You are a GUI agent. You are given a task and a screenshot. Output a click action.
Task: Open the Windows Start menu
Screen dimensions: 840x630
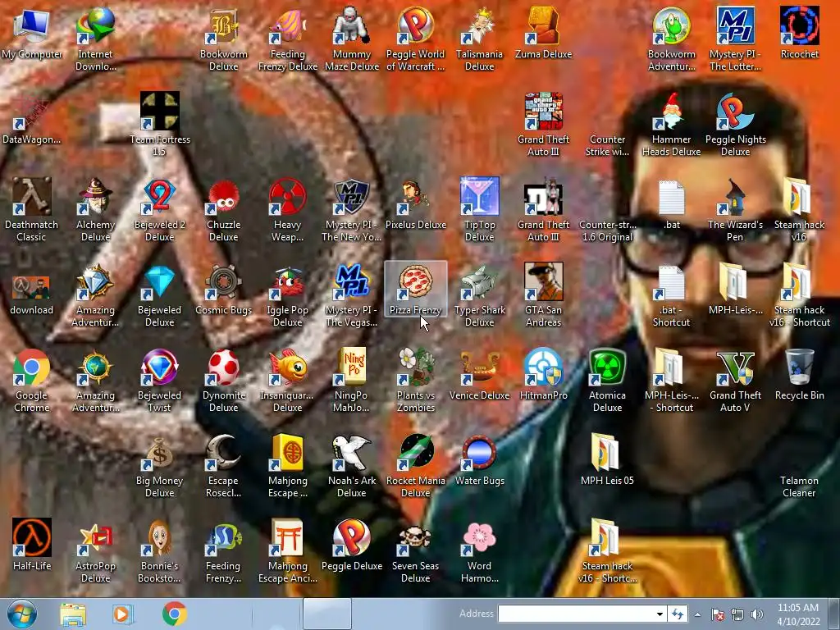[22, 614]
